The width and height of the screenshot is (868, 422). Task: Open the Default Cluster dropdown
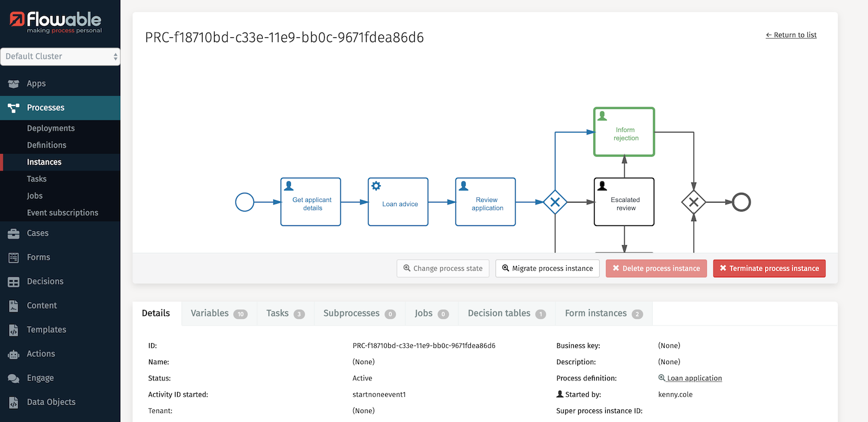(60, 57)
